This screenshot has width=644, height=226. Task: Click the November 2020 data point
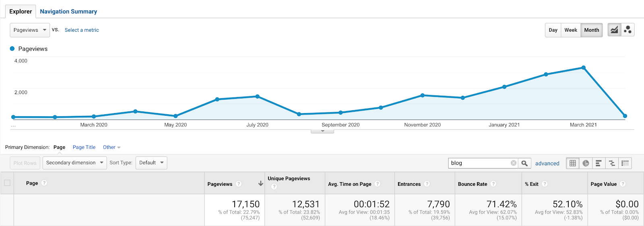422,95
